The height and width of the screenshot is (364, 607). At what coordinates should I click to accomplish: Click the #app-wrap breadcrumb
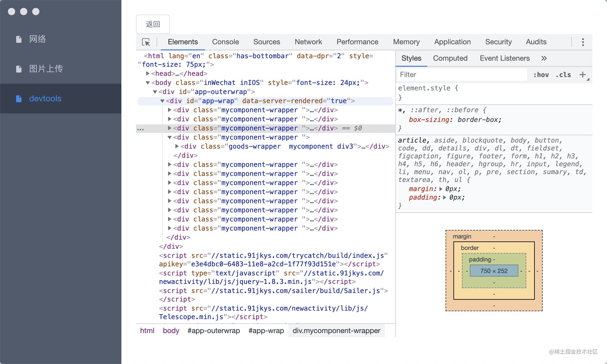[266, 331]
